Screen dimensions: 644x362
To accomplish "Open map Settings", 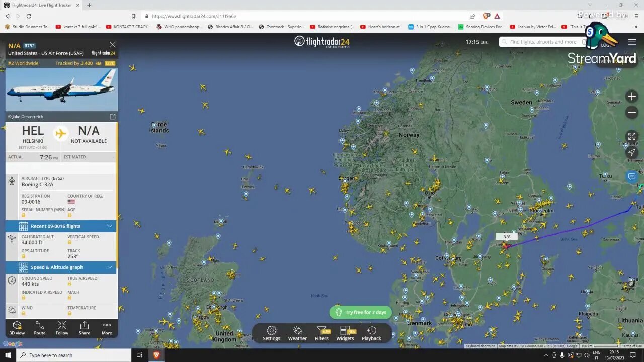I will [x=271, y=333].
